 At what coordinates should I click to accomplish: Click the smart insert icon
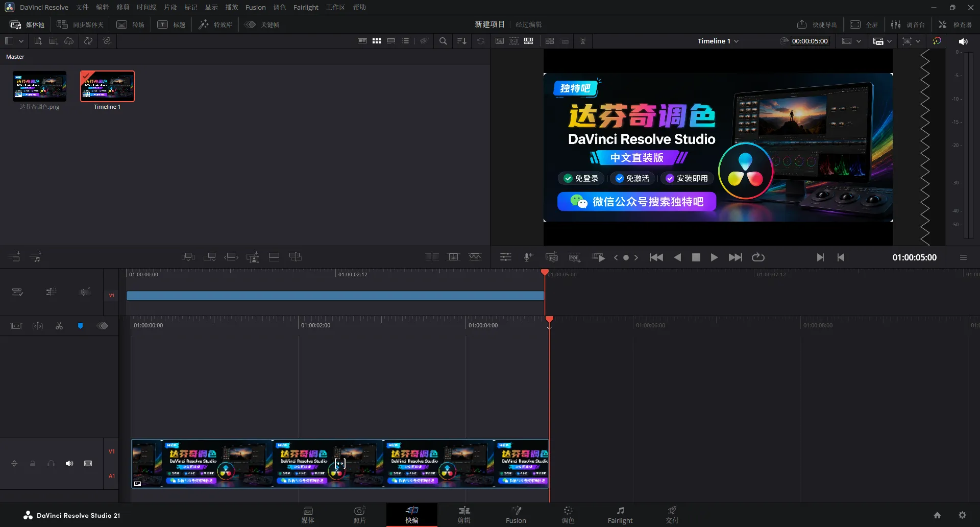(188, 257)
